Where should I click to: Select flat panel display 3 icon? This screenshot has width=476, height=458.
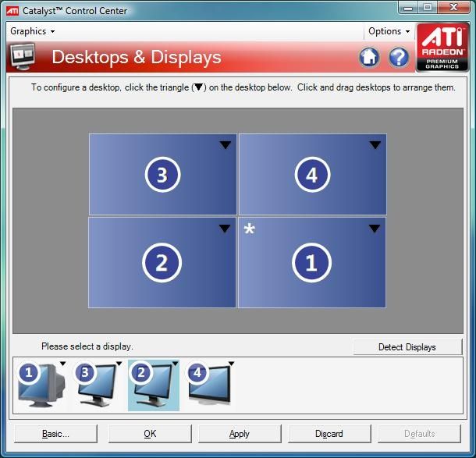pyautogui.click(x=98, y=385)
